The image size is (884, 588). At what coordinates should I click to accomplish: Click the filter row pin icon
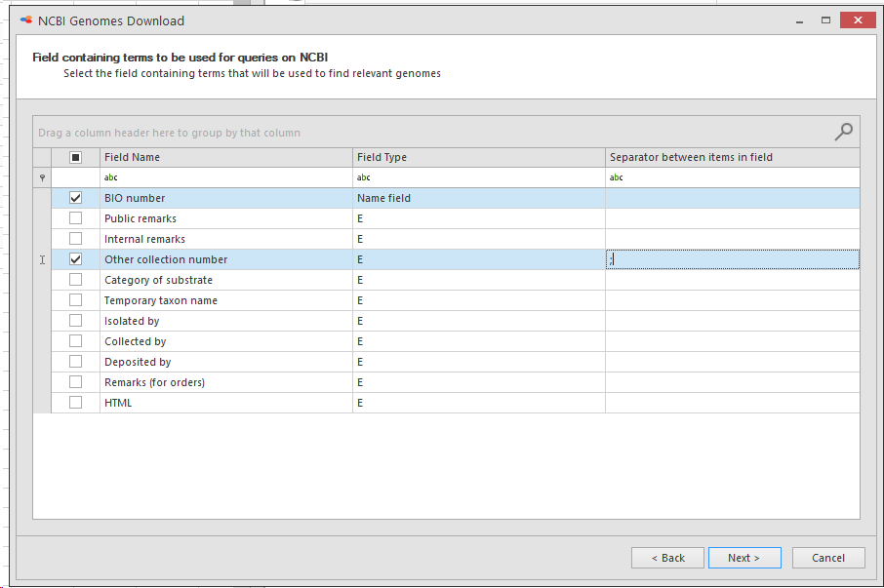[42, 177]
